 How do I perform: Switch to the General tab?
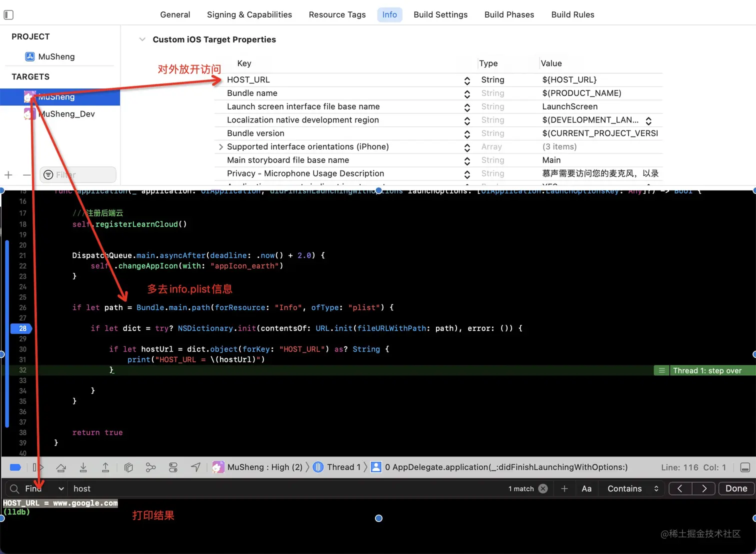coord(175,14)
